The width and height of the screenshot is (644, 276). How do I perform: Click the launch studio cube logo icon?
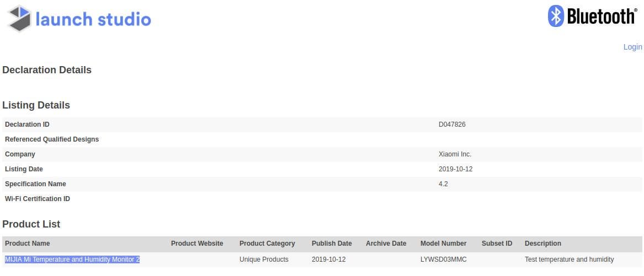click(19, 19)
